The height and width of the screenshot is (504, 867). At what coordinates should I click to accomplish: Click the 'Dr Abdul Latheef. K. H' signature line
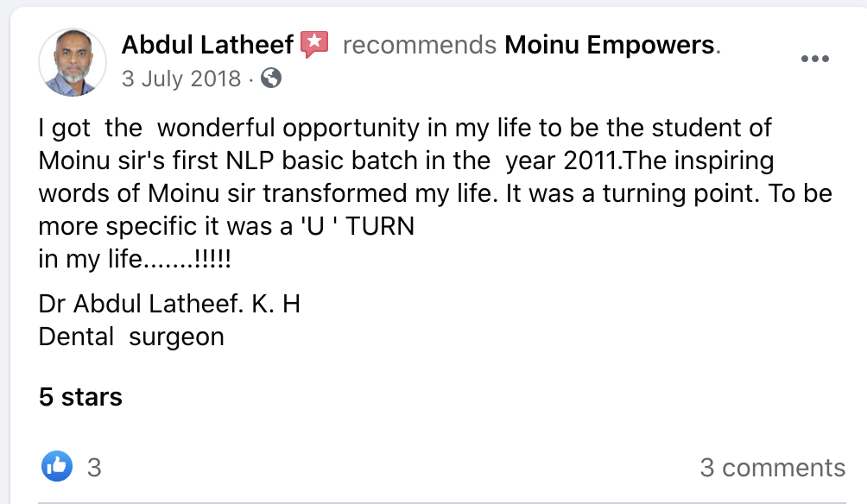[x=169, y=304]
